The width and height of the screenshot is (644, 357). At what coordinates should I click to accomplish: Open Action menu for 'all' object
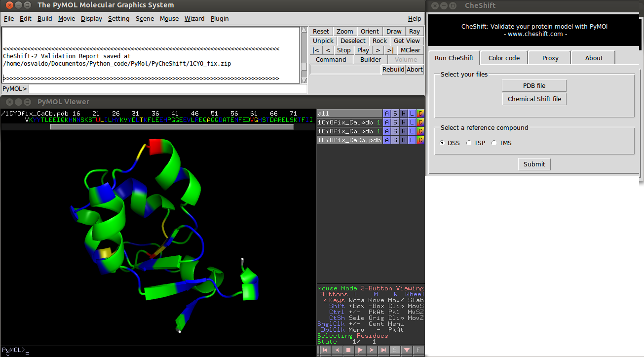387,114
